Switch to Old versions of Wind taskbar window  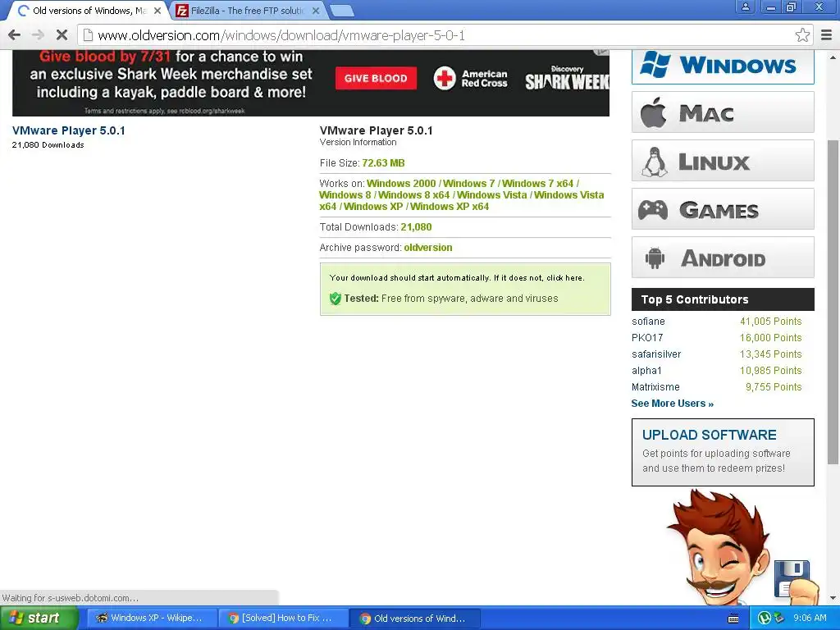(414, 618)
